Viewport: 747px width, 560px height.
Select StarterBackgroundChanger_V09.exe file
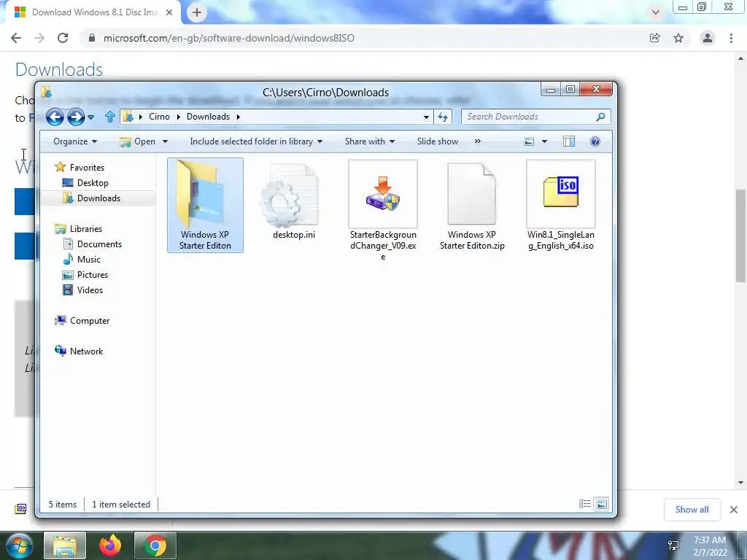383,211
